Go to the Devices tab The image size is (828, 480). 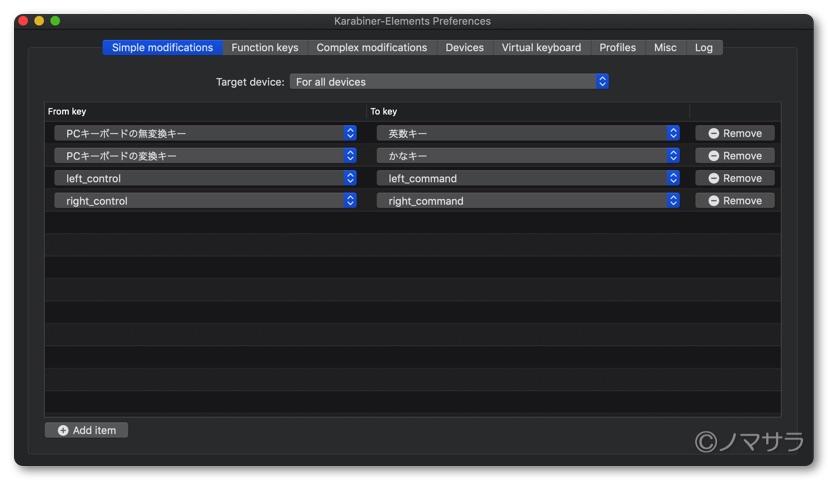pyautogui.click(x=464, y=47)
